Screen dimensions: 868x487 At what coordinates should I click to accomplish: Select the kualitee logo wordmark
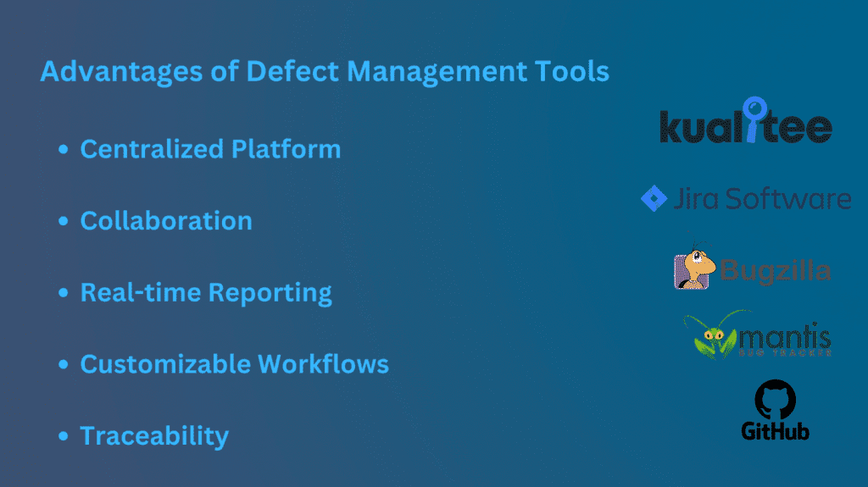tap(746, 120)
